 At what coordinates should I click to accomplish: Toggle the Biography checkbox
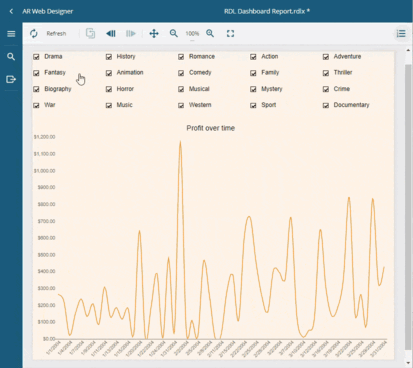point(36,89)
